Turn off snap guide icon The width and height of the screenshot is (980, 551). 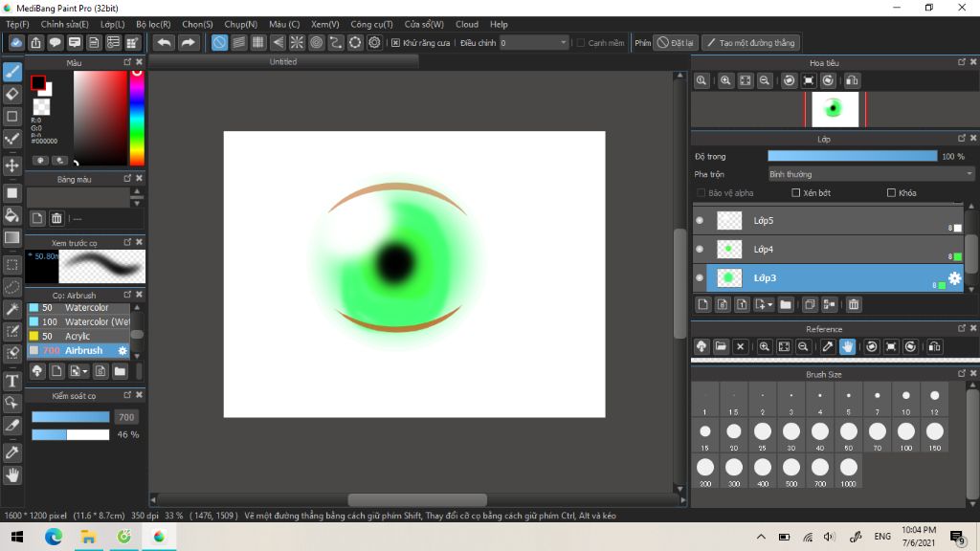point(219,42)
